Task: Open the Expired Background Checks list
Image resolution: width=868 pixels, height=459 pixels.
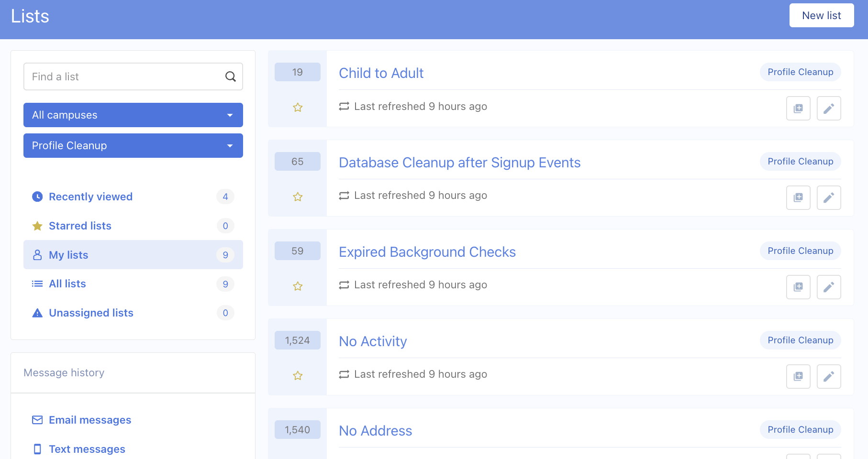Action: pos(427,252)
